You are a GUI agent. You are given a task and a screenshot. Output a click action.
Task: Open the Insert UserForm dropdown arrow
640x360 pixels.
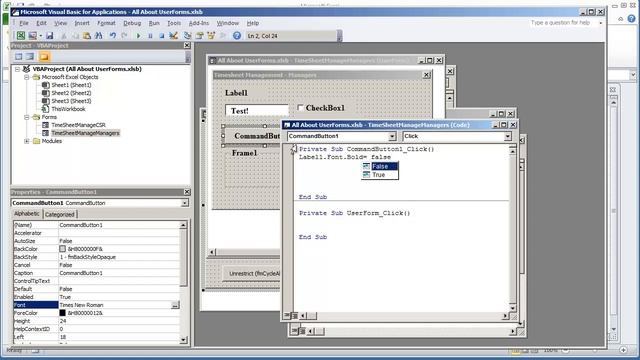tap(40, 36)
